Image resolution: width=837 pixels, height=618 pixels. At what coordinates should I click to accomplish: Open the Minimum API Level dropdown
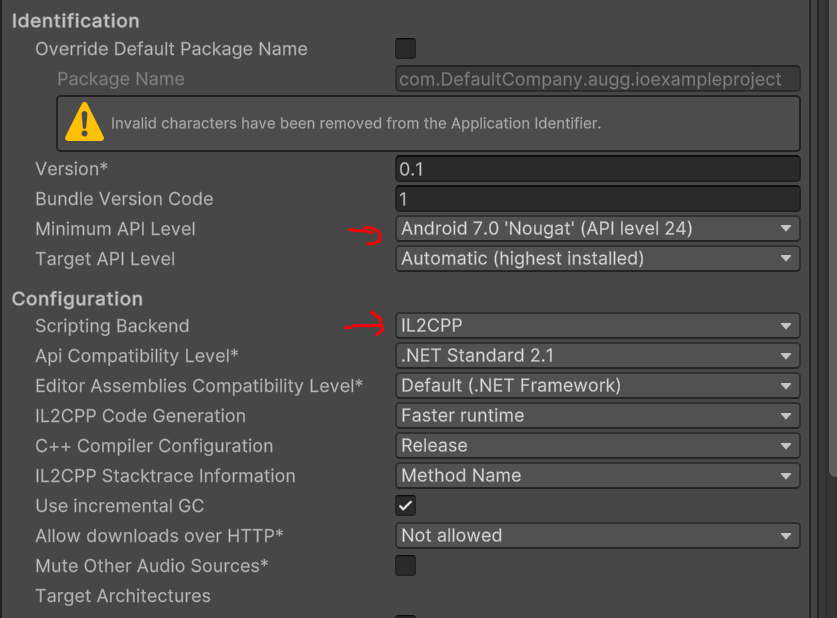click(597, 229)
